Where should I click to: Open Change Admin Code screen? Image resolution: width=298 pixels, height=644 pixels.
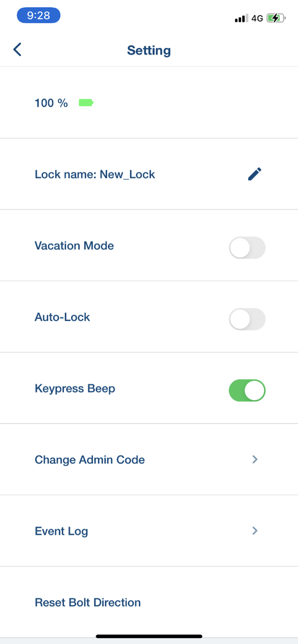pyautogui.click(x=89, y=459)
